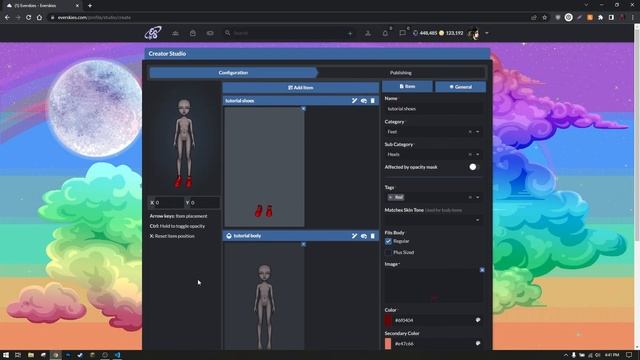Image resolution: width=640 pixels, height=360 pixels.
Task: Clear the Sub Category selection
Action: (470, 154)
